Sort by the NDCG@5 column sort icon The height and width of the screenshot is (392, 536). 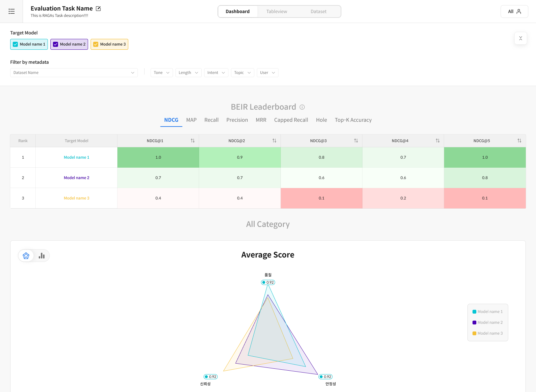coord(519,141)
